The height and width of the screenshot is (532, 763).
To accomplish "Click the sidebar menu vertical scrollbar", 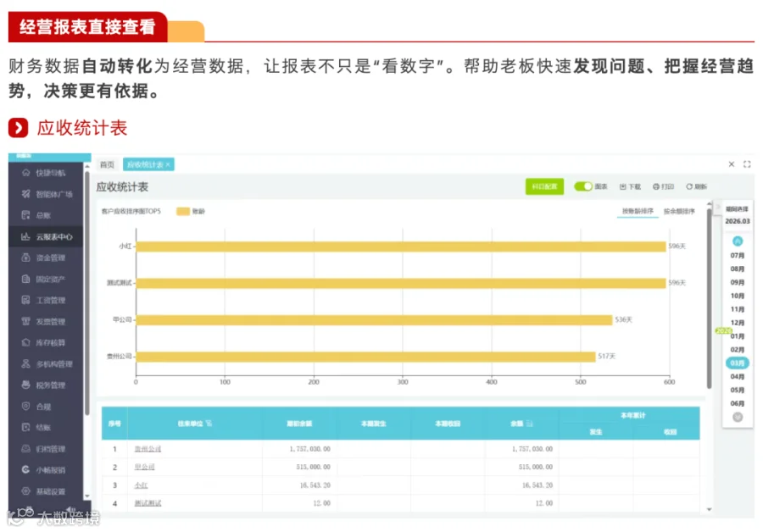I will click(x=87, y=293).
